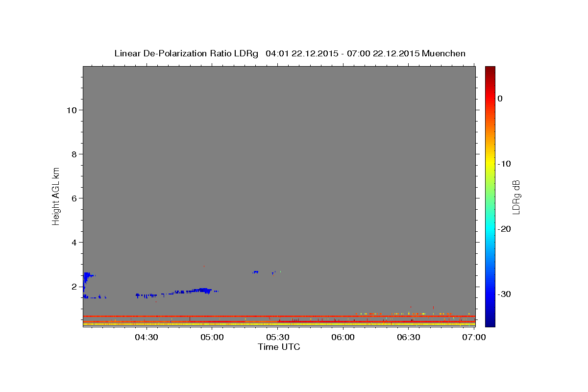Click the red horizontal band near 0.6 km

coord(279,317)
